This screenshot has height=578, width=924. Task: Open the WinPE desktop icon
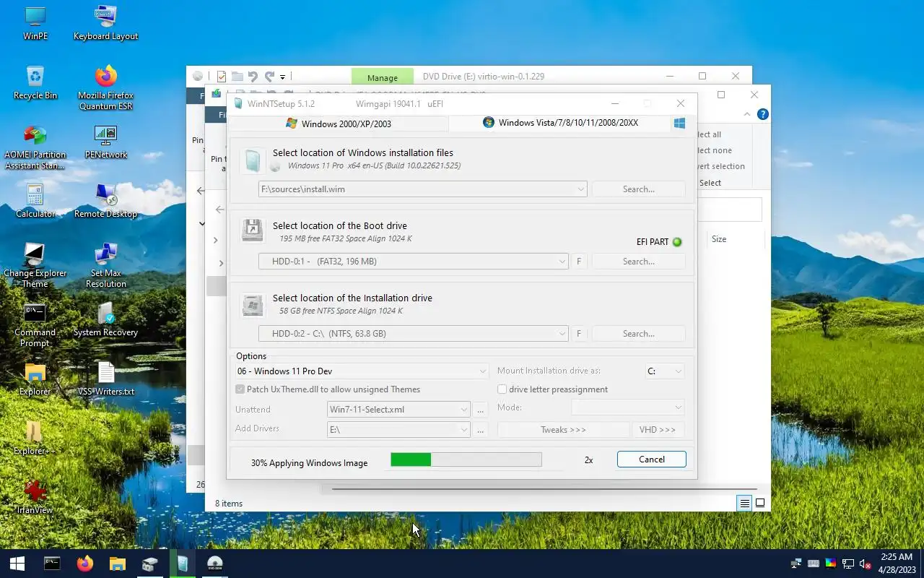(35, 23)
